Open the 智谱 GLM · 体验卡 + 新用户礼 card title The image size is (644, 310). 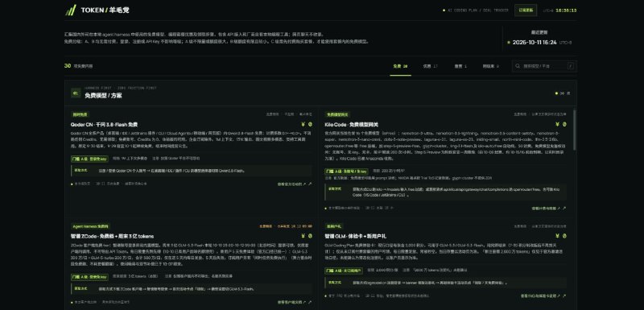355,236
